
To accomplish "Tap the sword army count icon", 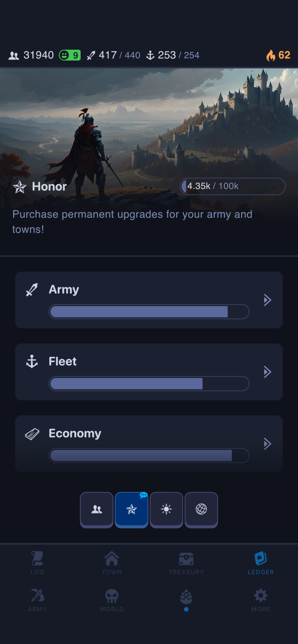I will tap(91, 55).
